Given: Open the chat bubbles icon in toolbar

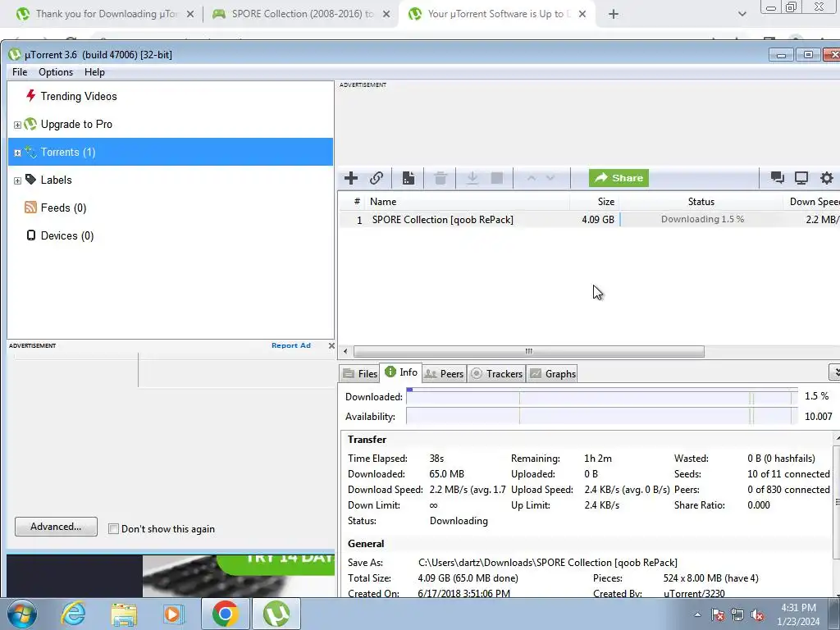Looking at the screenshot, I should pos(778,178).
